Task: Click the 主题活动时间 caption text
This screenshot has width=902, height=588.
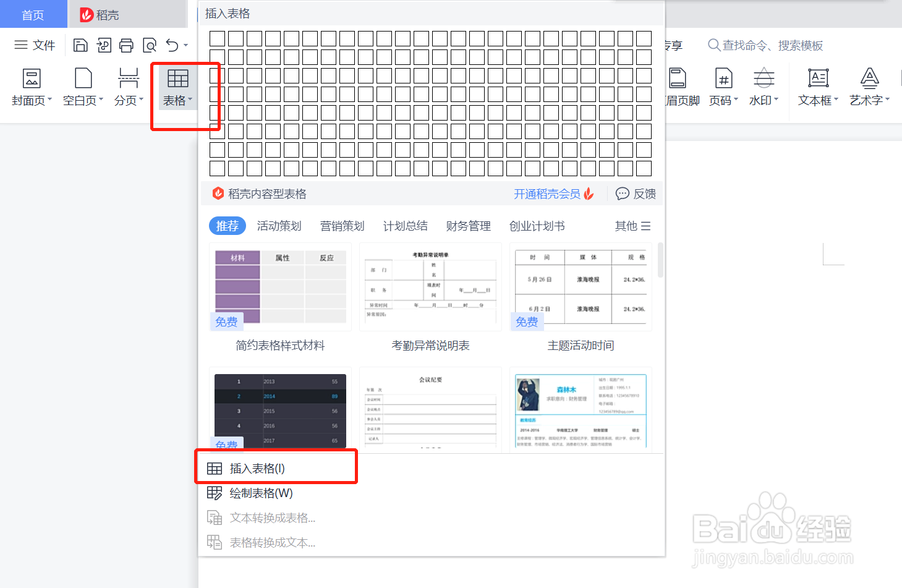Action: 581,345
